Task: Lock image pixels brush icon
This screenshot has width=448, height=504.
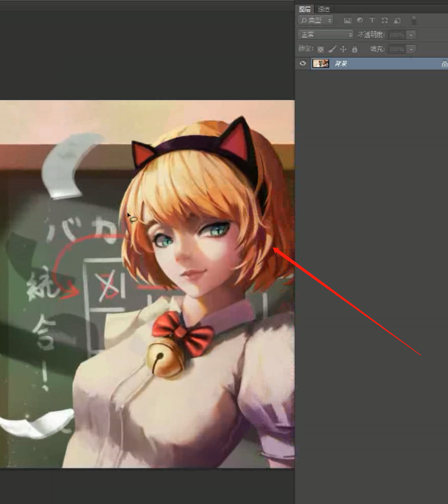Action: click(x=332, y=49)
